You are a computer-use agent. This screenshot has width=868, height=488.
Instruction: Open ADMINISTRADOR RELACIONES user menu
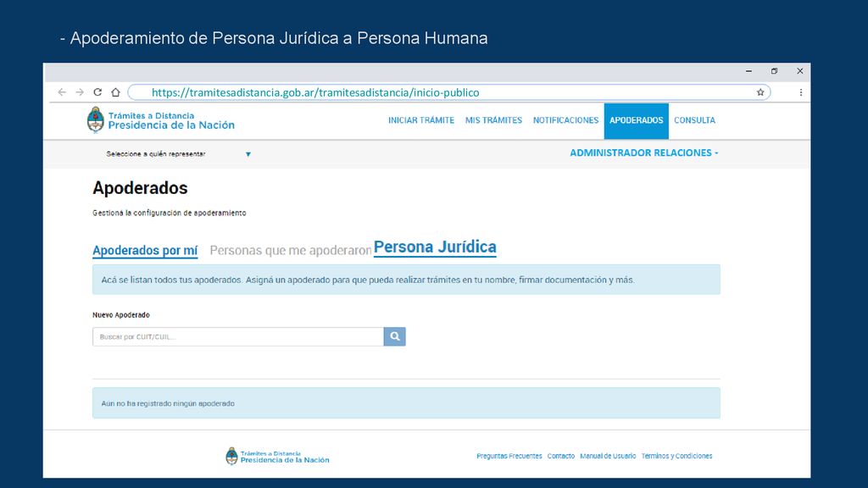coord(644,152)
